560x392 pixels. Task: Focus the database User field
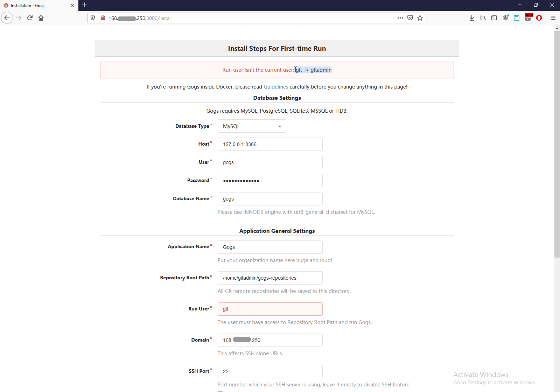tap(270, 162)
